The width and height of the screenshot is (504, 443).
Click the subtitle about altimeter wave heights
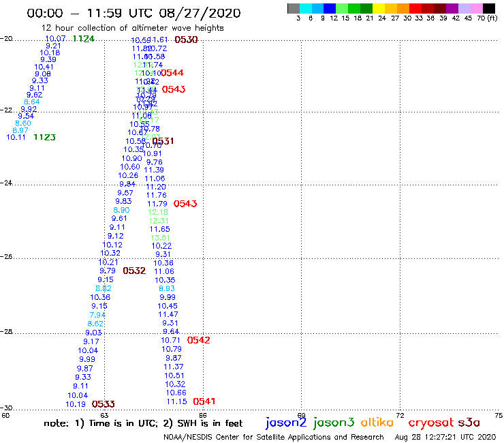pos(132,29)
